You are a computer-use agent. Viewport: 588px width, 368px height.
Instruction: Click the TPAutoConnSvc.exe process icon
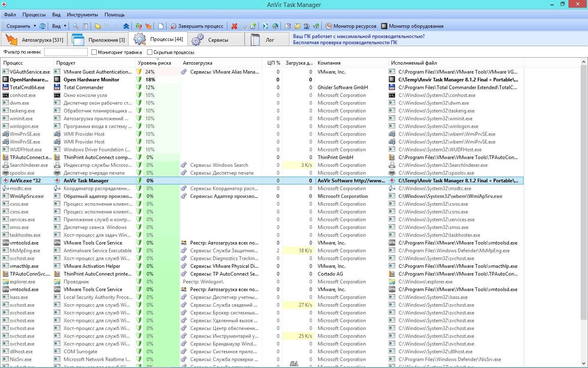[6, 274]
